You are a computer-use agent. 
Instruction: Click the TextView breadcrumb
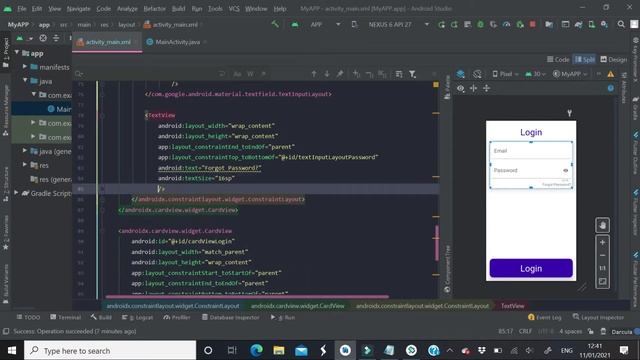512,306
